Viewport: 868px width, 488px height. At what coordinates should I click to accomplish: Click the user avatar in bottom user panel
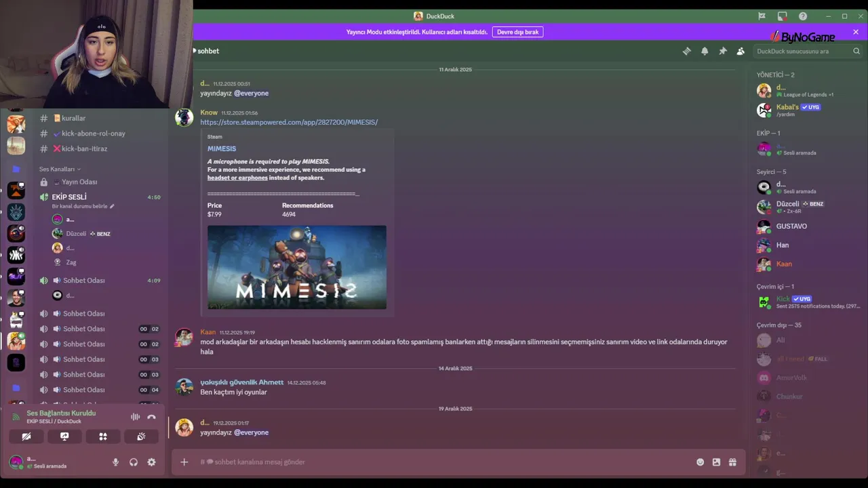coord(16,462)
